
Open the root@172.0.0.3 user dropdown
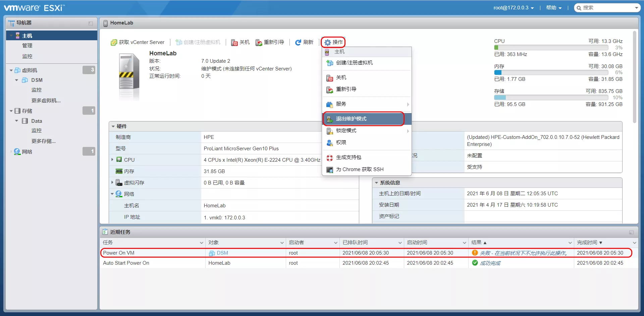tap(513, 8)
